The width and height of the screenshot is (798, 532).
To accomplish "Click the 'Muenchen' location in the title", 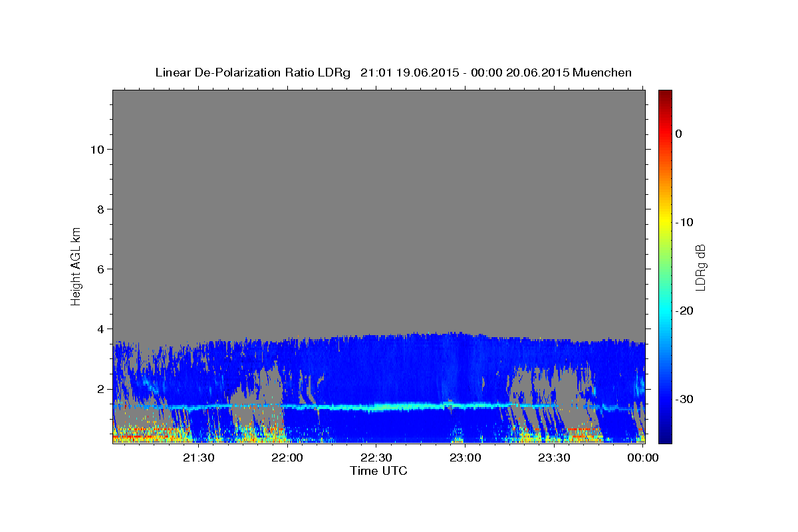I will click(x=602, y=72).
